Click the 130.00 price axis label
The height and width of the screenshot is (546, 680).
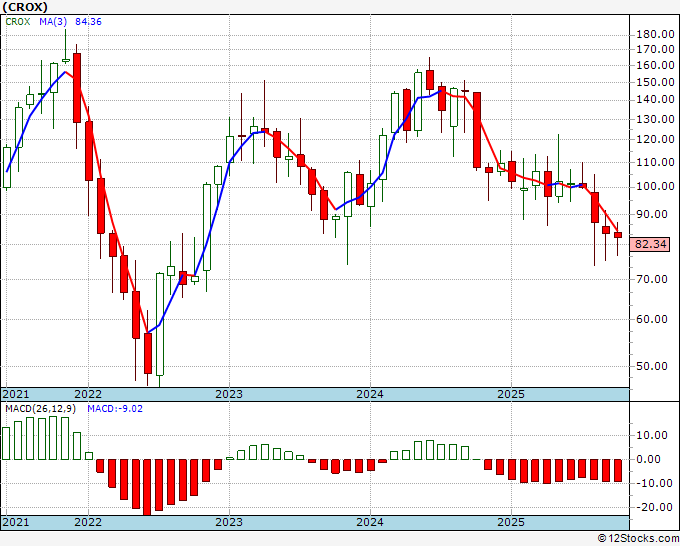click(655, 119)
